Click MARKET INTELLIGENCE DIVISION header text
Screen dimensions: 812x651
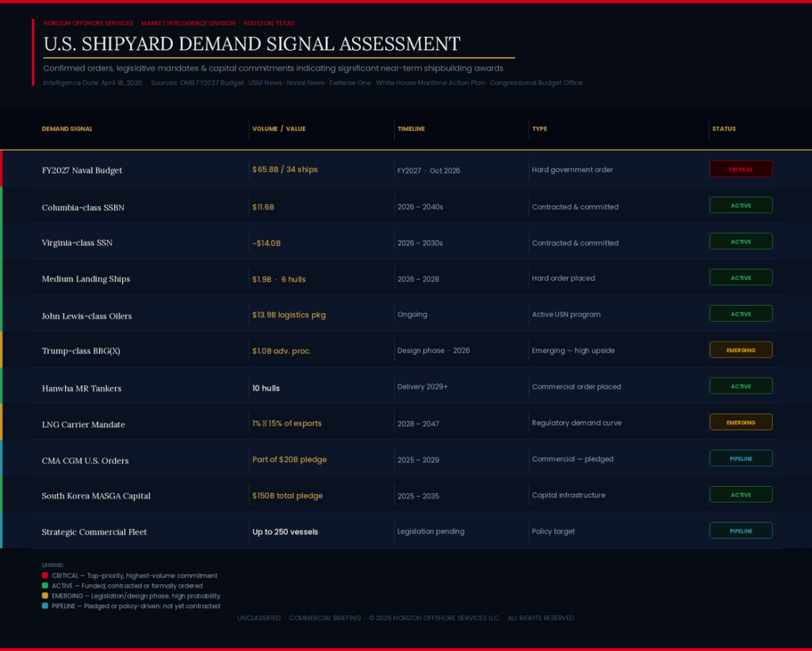coord(188,23)
